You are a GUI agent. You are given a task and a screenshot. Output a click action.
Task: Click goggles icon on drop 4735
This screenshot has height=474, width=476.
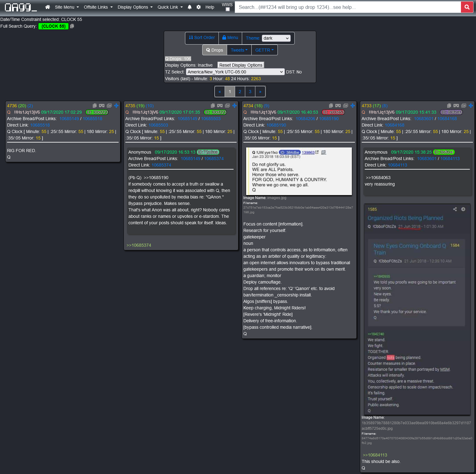click(x=220, y=106)
